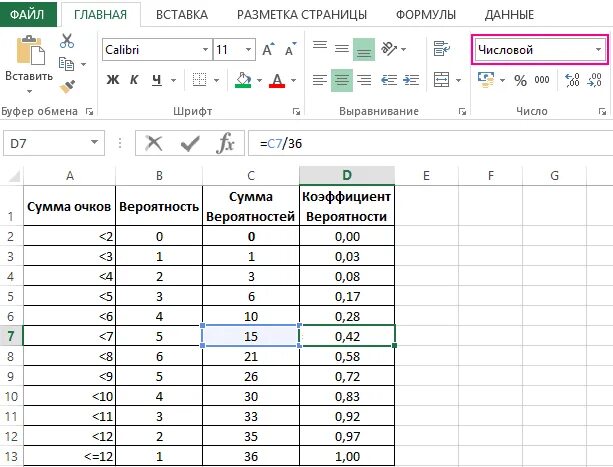
Task: Click the text orientation icon
Action: coord(389,49)
